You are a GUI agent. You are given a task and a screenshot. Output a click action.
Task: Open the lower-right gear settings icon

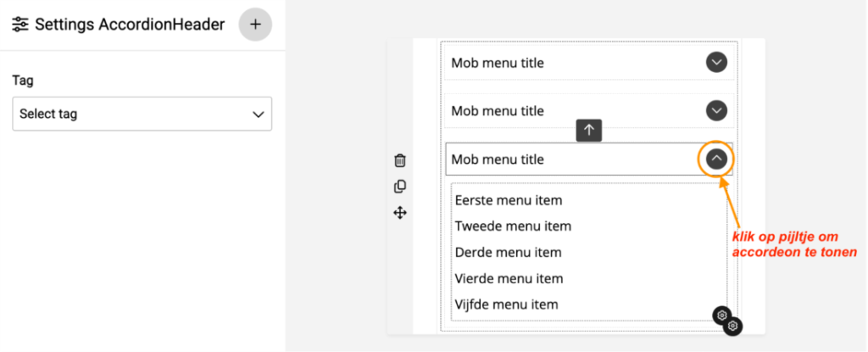734,326
